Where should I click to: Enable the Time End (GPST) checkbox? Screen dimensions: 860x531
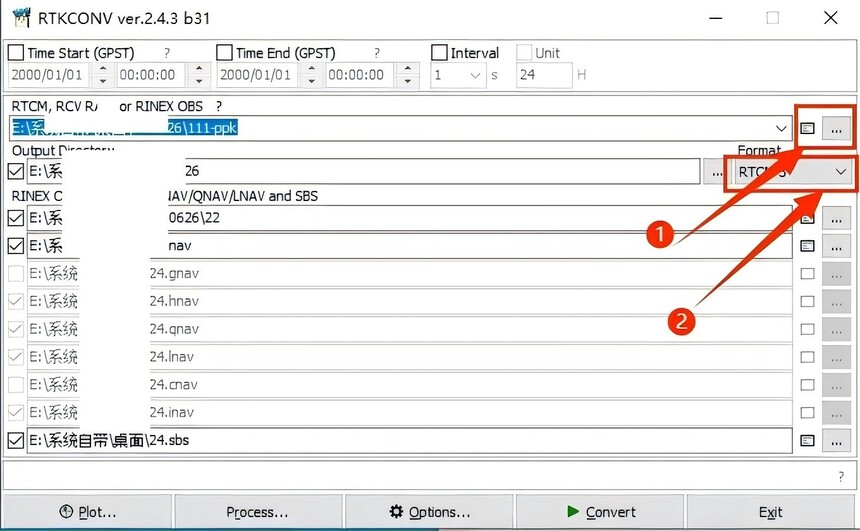224,53
